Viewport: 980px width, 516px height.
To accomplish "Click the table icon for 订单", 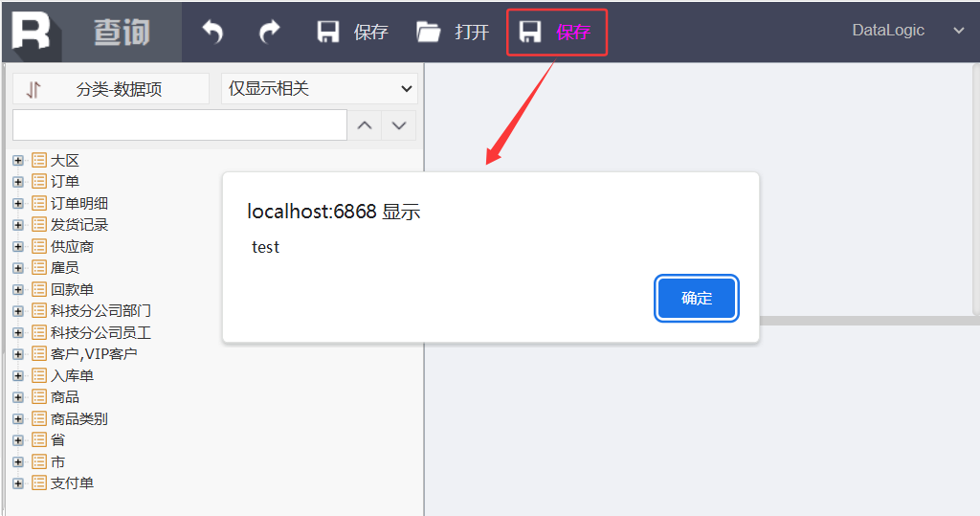I will pyautogui.click(x=39, y=181).
